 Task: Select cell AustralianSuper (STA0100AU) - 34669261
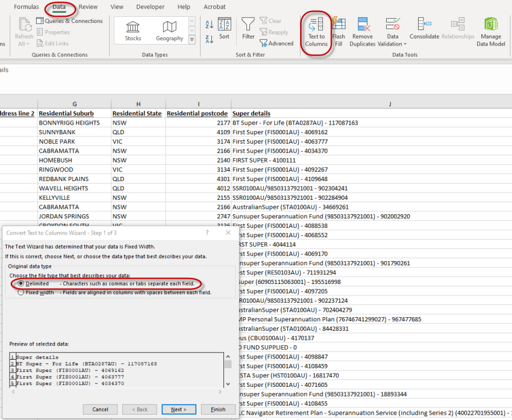(x=372, y=207)
